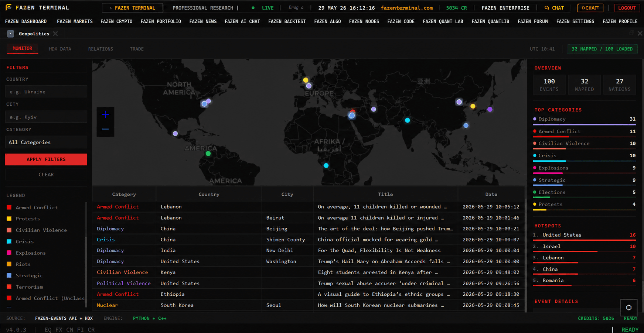Click the Clear filters button
Image resolution: width=644 pixels, height=333 pixels.
tap(46, 175)
